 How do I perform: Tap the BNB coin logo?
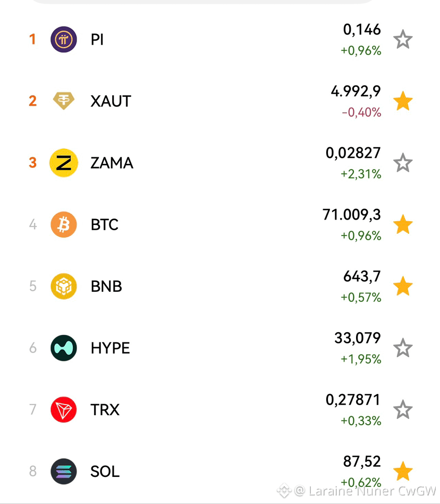[x=64, y=286]
